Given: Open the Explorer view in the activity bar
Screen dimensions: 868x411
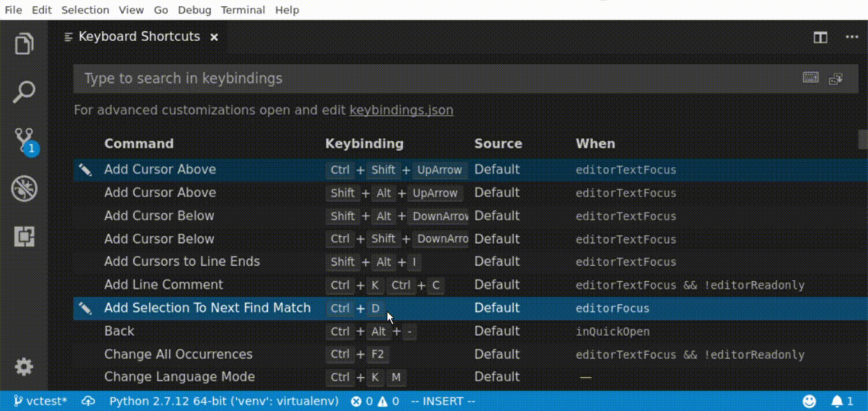Looking at the screenshot, I should (x=24, y=43).
